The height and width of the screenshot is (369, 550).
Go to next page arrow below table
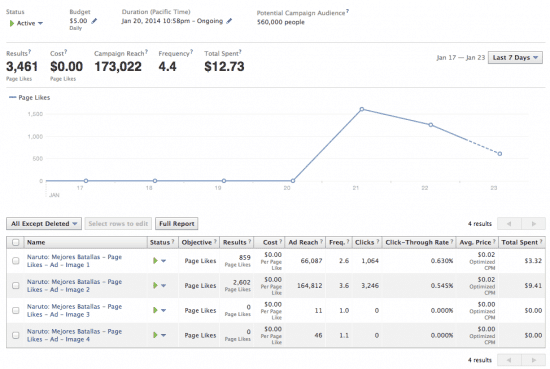click(534, 360)
